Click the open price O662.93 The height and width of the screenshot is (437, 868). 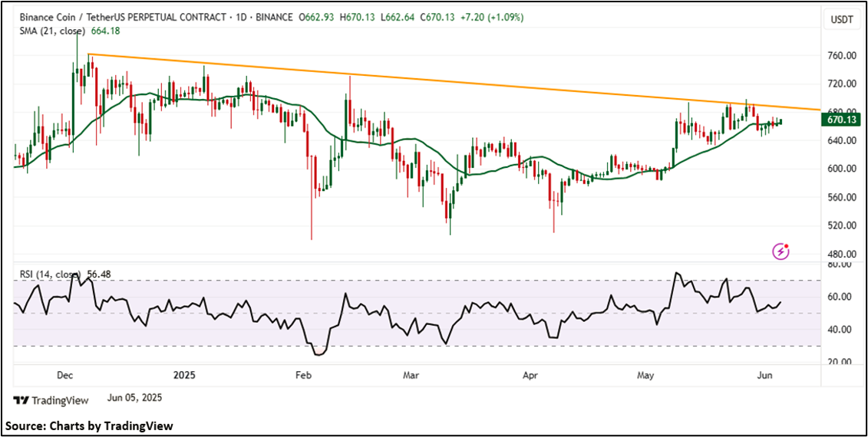point(317,18)
